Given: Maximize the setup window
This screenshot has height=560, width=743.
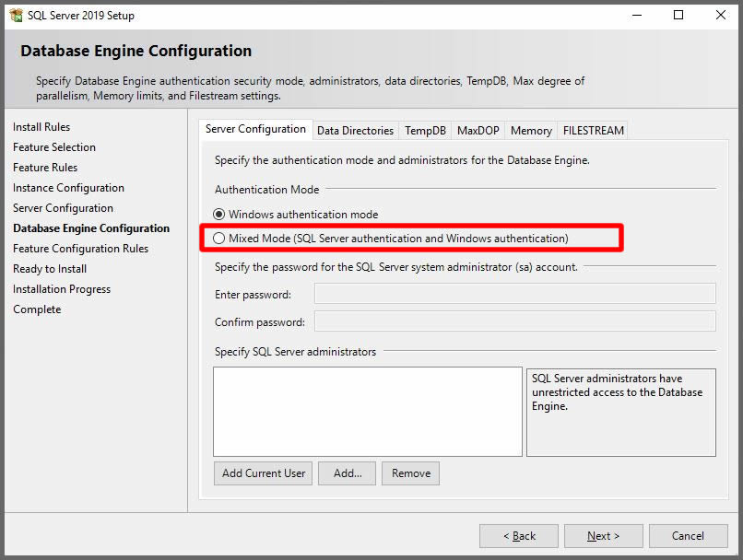Looking at the screenshot, I should click(678, 15).
